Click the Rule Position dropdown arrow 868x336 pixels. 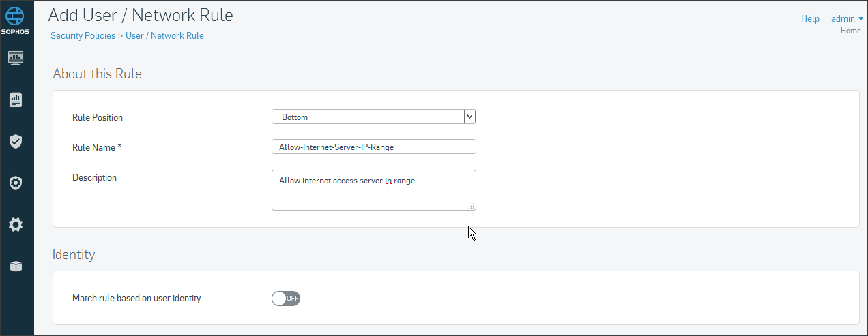click(x=469, y=117)
